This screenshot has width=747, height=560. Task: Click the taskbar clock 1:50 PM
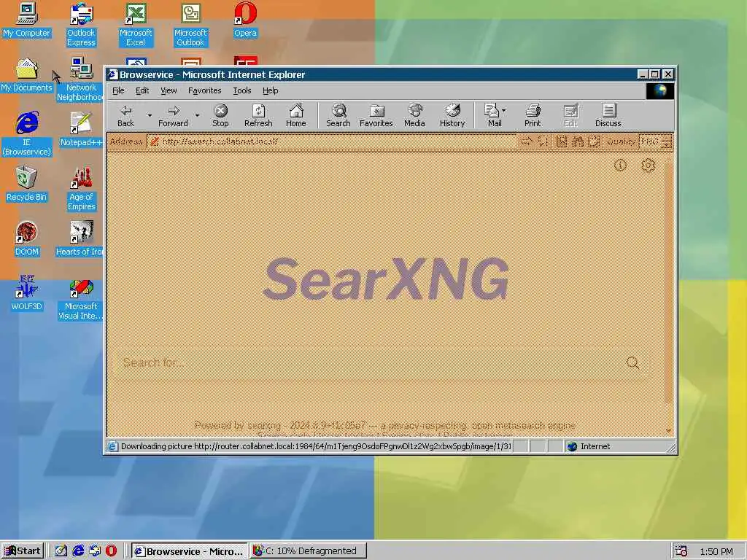(716, 551)
